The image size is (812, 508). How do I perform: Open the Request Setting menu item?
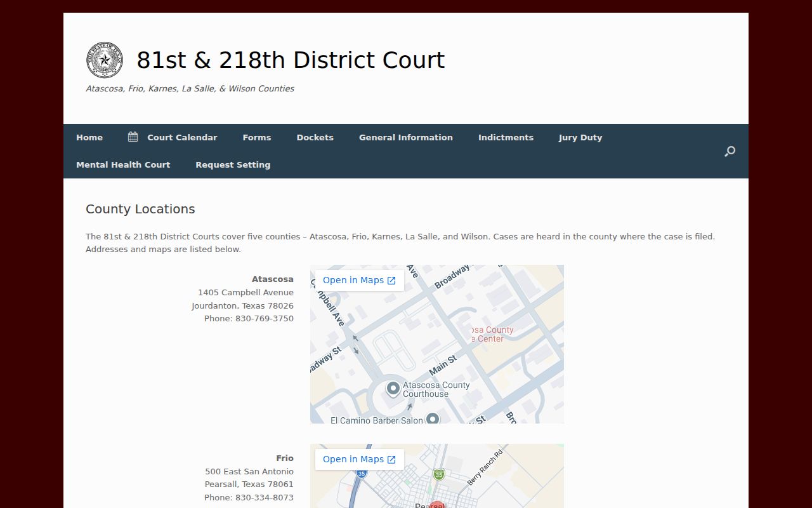click(x=233, y=164)
